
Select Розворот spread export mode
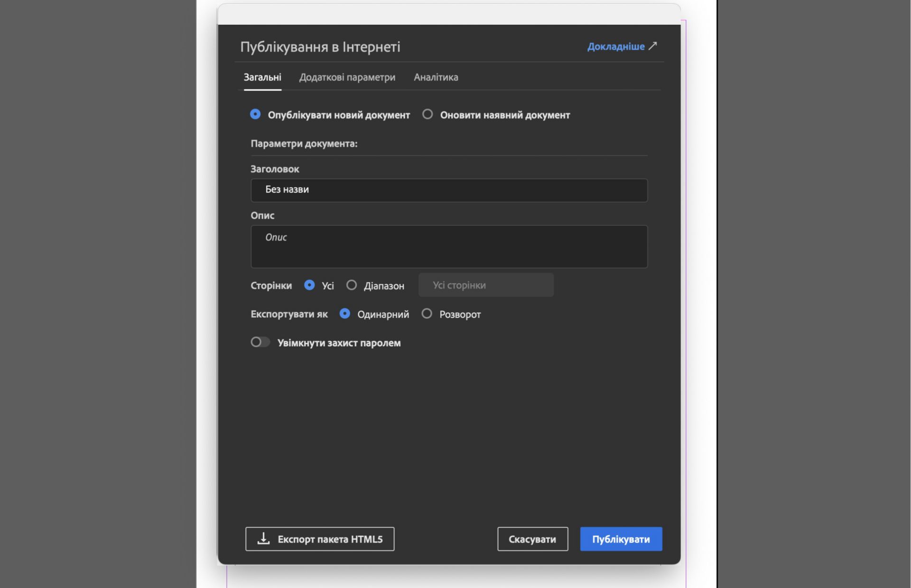pyautogui.click(x=427, y=314)
